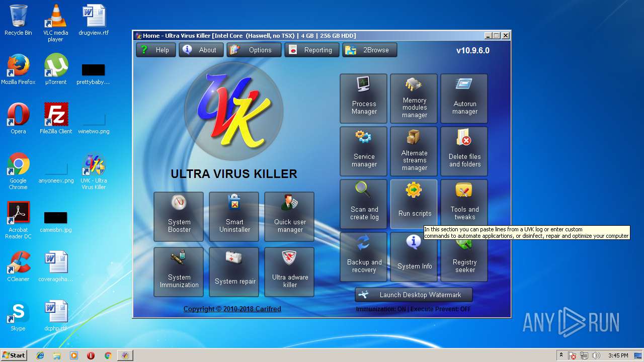Open Delete files and folders tool
Screen dimensions: 644x362
click(464, 151)
